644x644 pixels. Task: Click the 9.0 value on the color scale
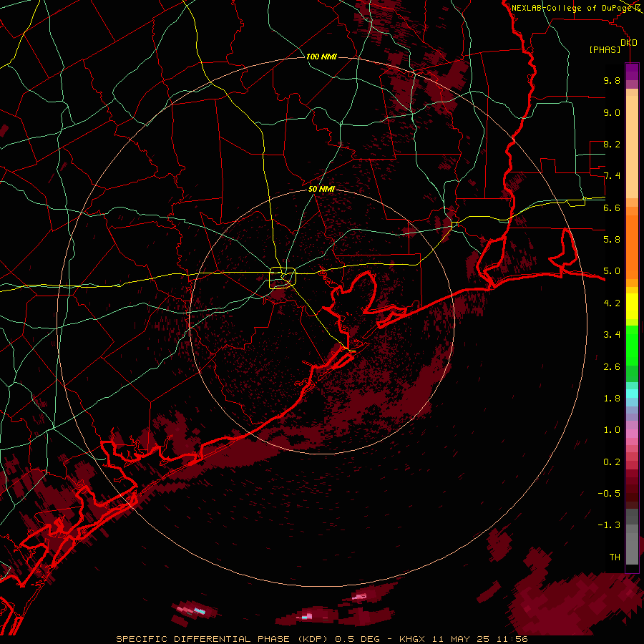[x=612, y=112]
